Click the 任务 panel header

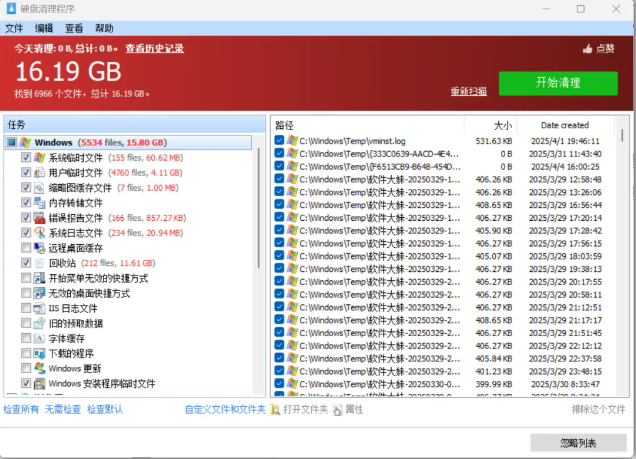point(135,125)
